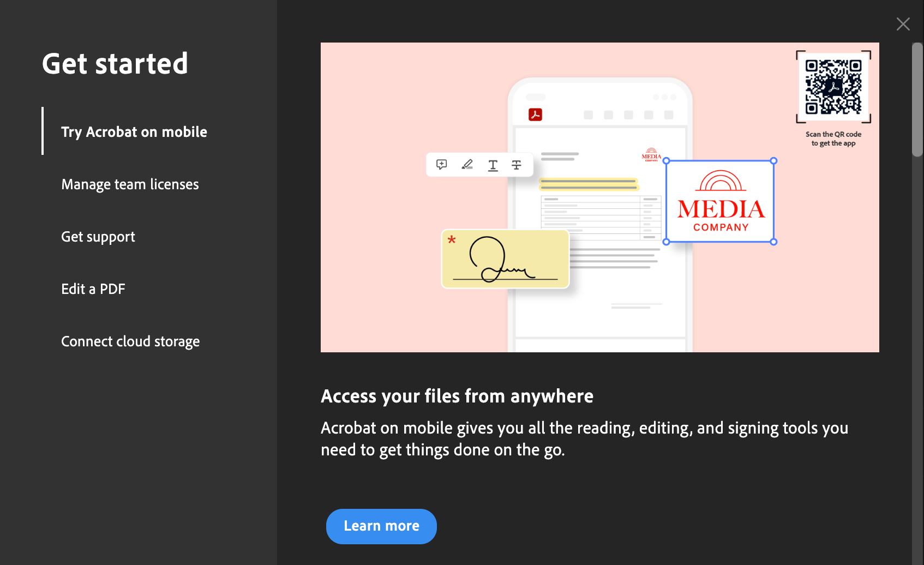924x565 pixels.
Task: Select "Try Acrobat on mobile" in the sidebar
Action: coord(134,131)
